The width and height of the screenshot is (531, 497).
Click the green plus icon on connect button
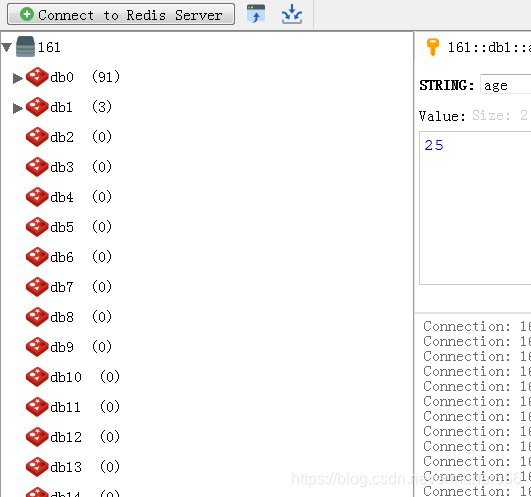tap(27, 14)
